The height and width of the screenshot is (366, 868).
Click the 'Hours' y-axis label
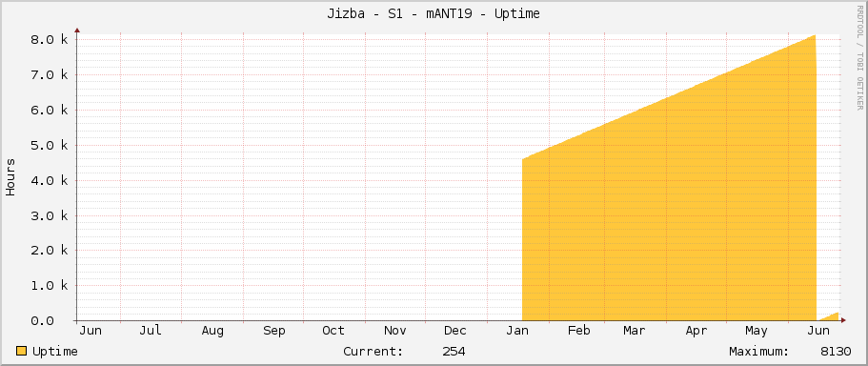tap(10, 177)
